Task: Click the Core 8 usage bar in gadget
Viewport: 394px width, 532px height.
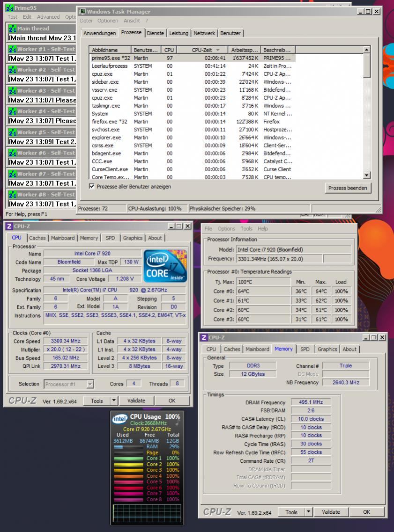Action: pos(128,499)
